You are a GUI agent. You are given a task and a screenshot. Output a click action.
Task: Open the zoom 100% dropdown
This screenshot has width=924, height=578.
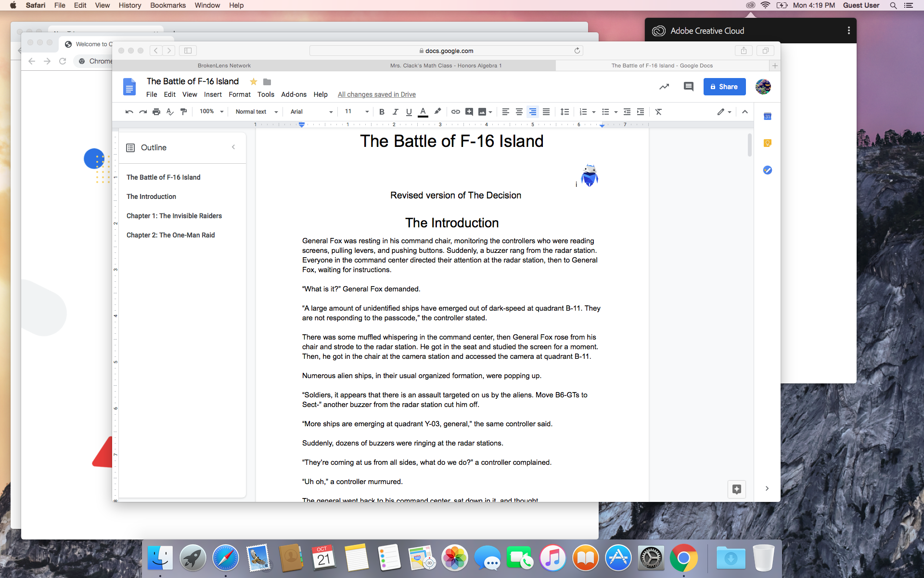(x=212, y=112)
